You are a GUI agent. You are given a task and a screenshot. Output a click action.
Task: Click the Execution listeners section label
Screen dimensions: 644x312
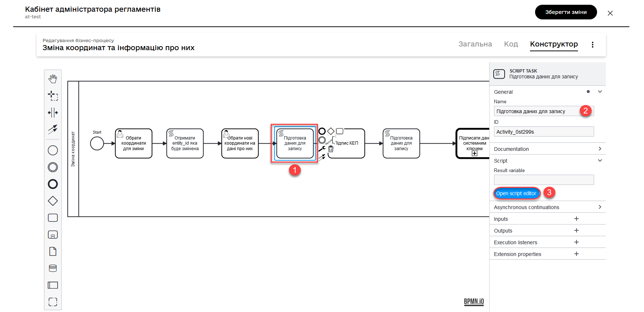[x=515, y=242]
